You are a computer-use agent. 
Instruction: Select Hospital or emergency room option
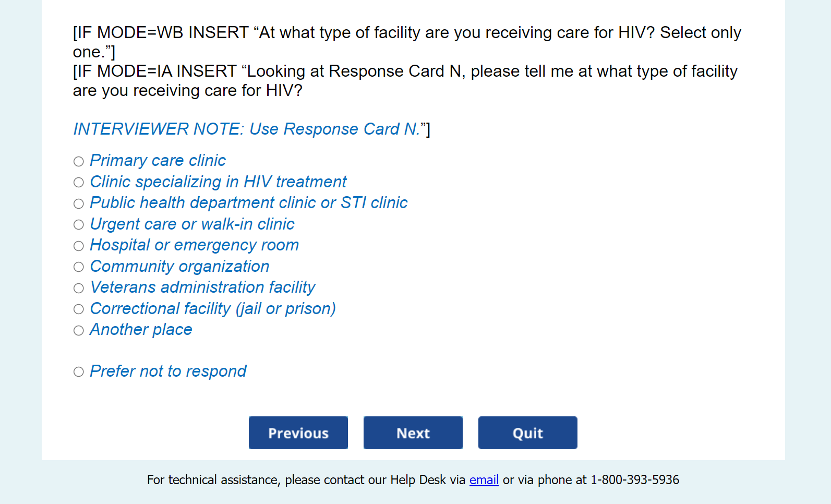click(79, 246)
